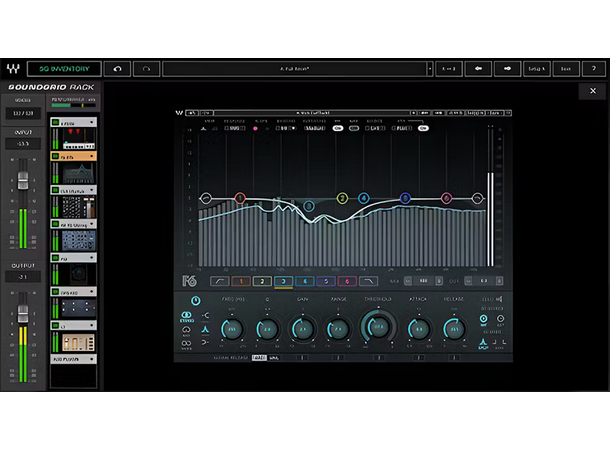Open the blue knob-grid plugin thumbnail
Screen dimensions: 610x450
pyautogui.click(x=79, y=241)
